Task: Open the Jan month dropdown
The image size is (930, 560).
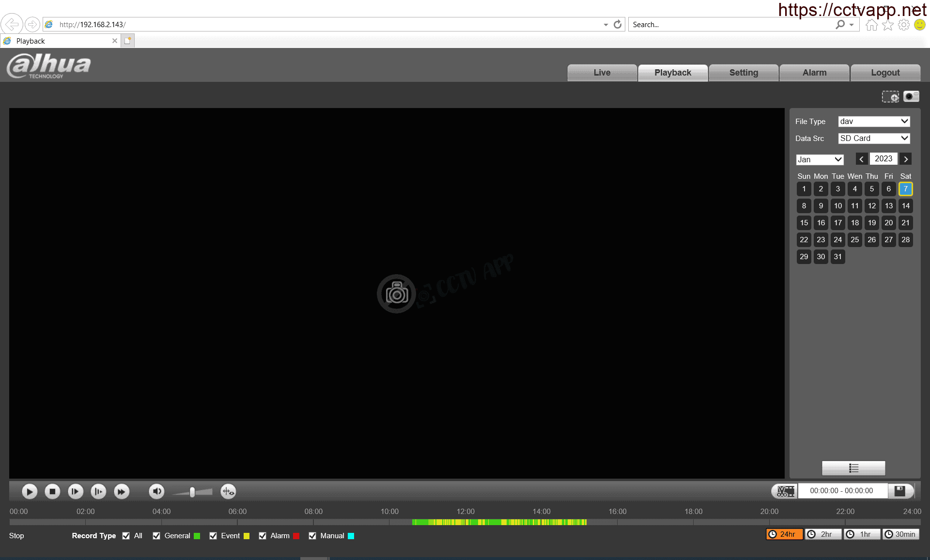Action: point(820,159)
